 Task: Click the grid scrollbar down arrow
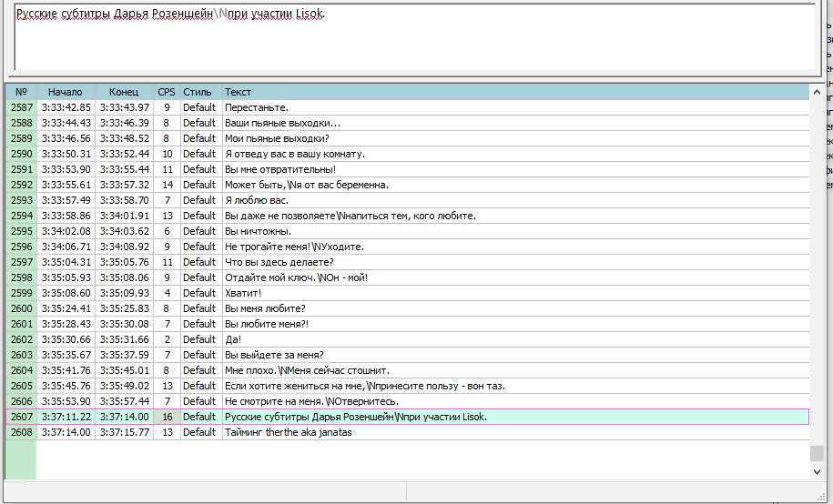click(817, 471)
